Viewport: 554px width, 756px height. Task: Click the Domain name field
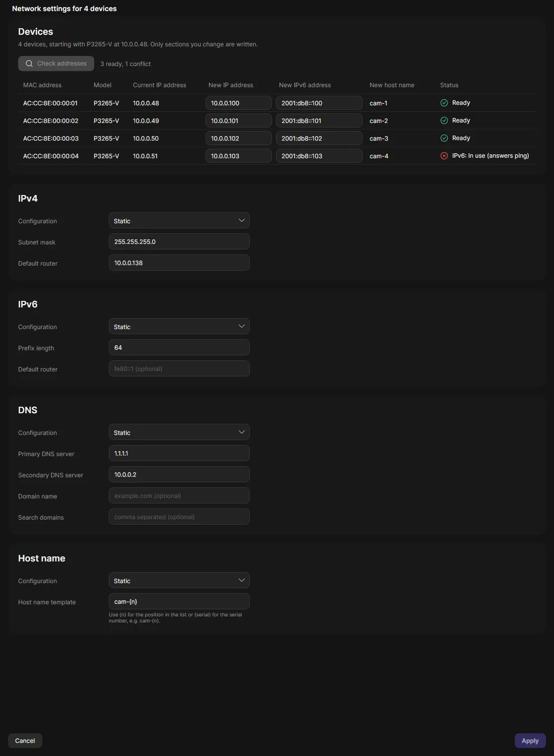click(x=179, y=495)
